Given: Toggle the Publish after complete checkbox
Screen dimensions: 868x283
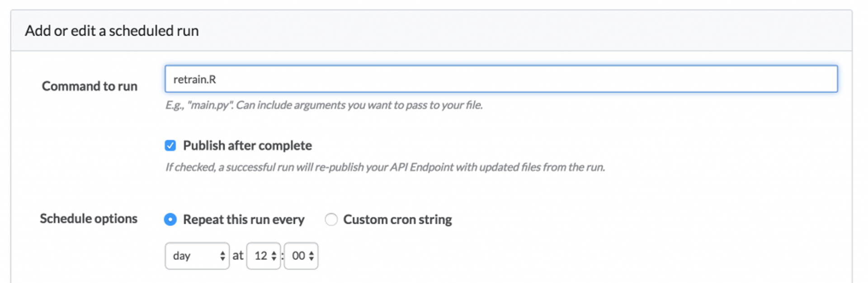Looking at the screenshot, I should [170, 146].
